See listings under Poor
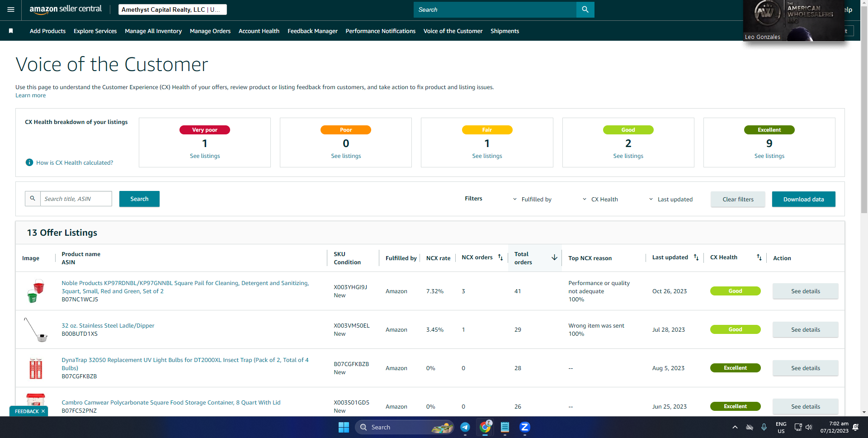The image size is (868, 438). [x=346, y=156]
